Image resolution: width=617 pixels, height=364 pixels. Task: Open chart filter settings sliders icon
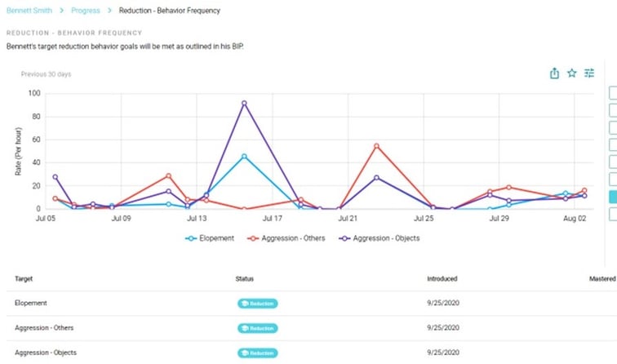(589, 73)
